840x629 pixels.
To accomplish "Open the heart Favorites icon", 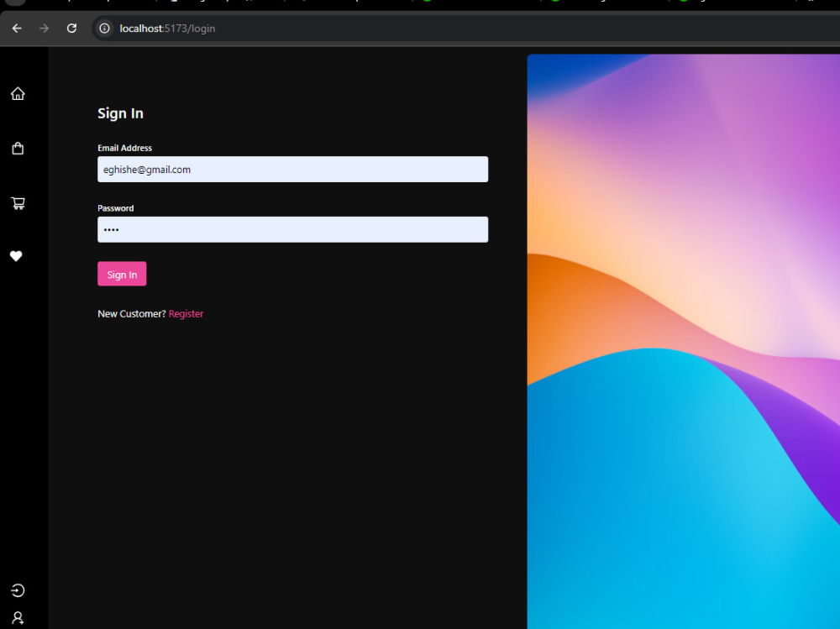I will [16, 256].
